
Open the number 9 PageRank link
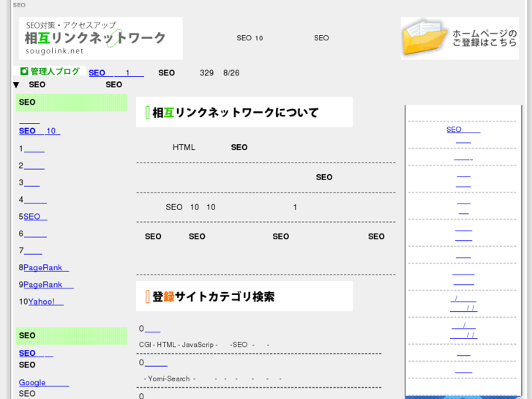[48, 285]
